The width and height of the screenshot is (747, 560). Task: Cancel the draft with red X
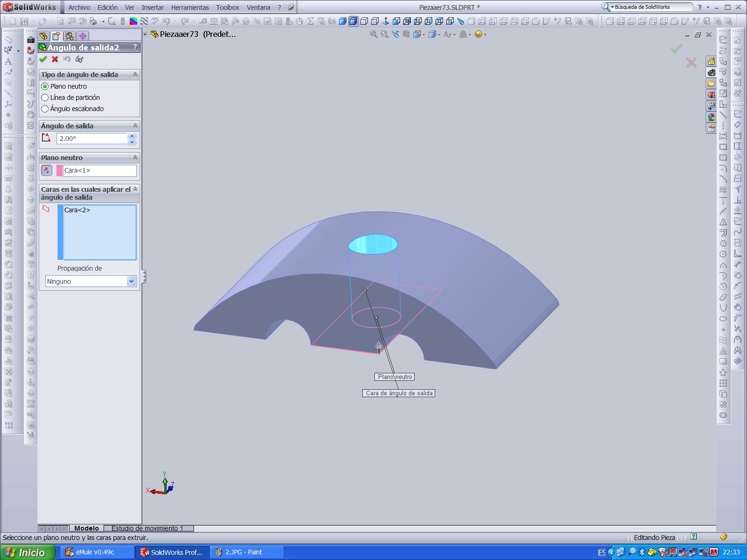pos(55,59)
